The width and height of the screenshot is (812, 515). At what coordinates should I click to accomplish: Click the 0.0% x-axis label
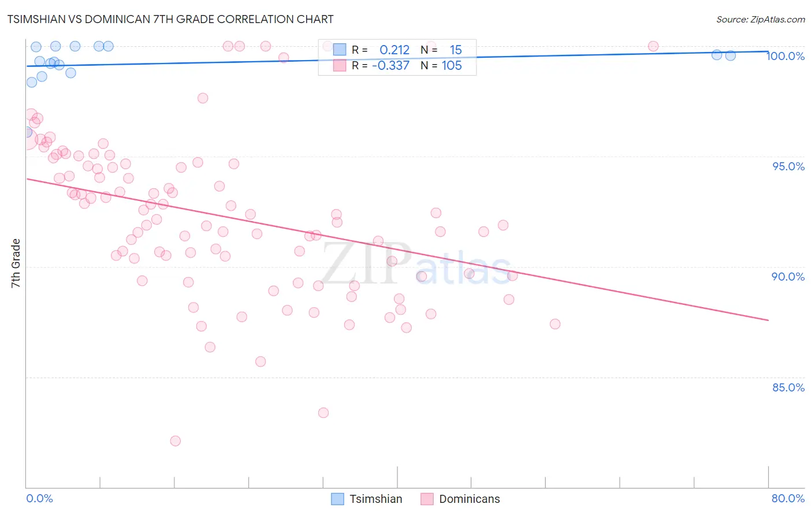(x=40, y=498)
